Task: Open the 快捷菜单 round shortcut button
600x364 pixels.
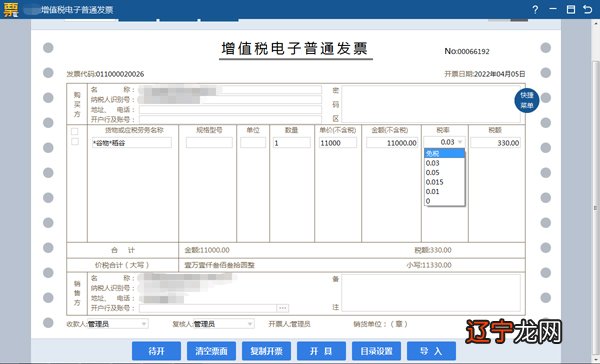Action: click(527, 100)
